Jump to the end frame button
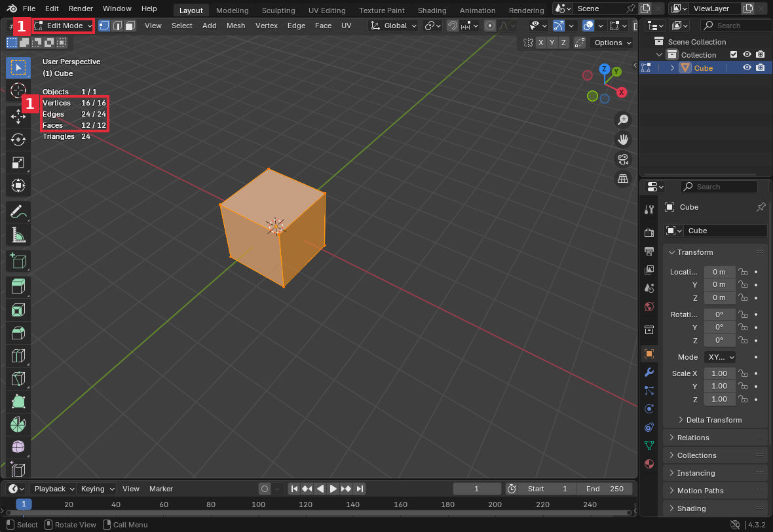 tap(360, 489)
